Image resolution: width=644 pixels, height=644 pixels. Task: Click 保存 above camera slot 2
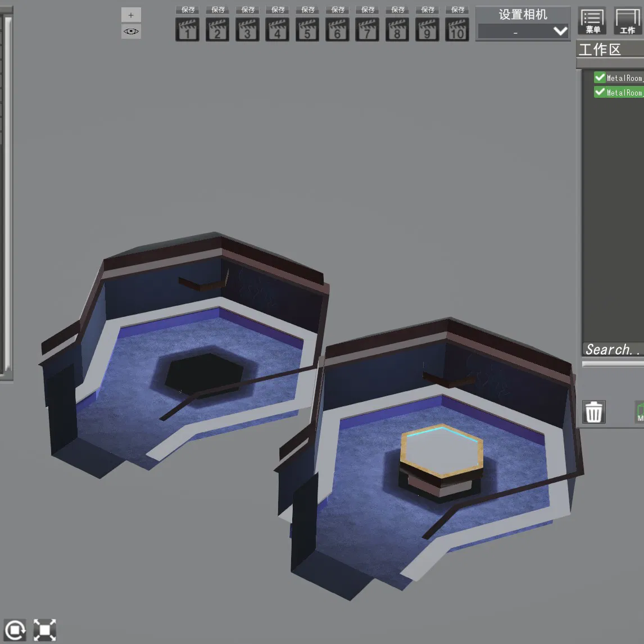(217, 10)
